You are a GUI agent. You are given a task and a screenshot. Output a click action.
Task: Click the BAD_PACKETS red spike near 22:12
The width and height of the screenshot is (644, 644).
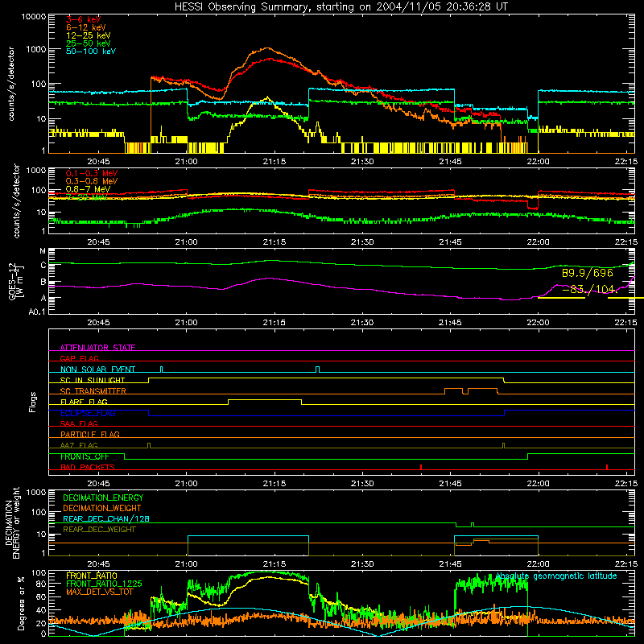point(607,467)
